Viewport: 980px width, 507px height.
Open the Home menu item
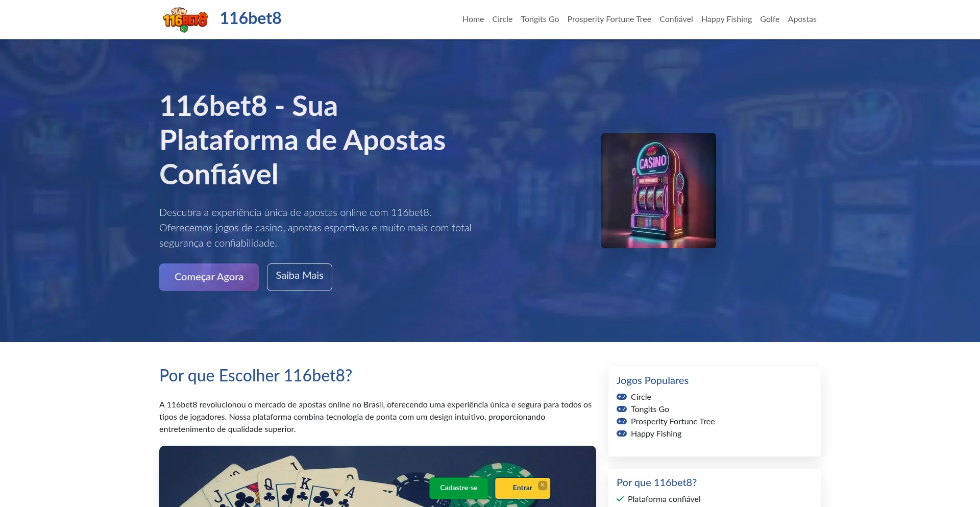(473, 19)
